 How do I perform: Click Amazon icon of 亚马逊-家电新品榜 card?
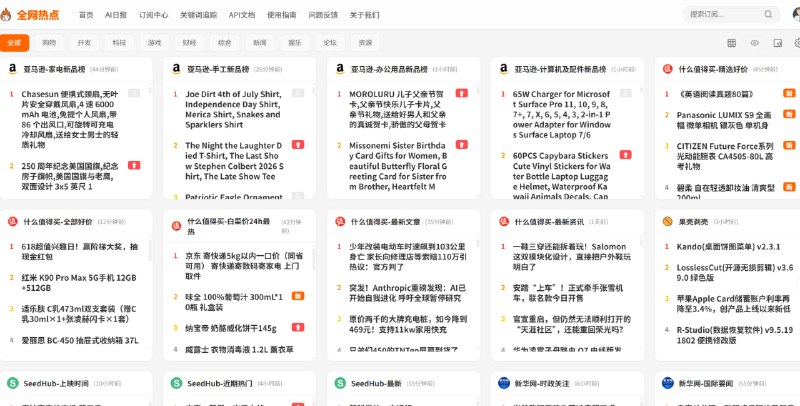pyautogui.click(x=13, y=69)
